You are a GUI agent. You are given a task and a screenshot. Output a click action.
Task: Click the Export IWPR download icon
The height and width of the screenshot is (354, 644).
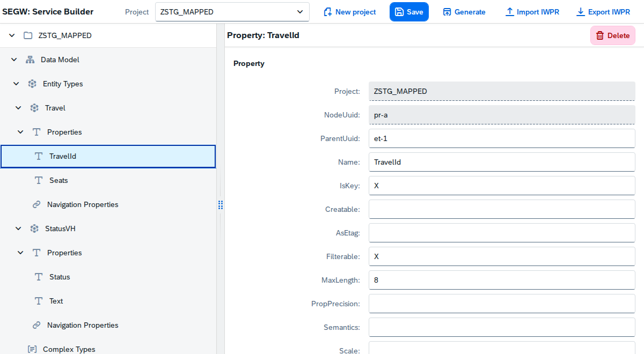pyautogui.click(x=580, y=12)
